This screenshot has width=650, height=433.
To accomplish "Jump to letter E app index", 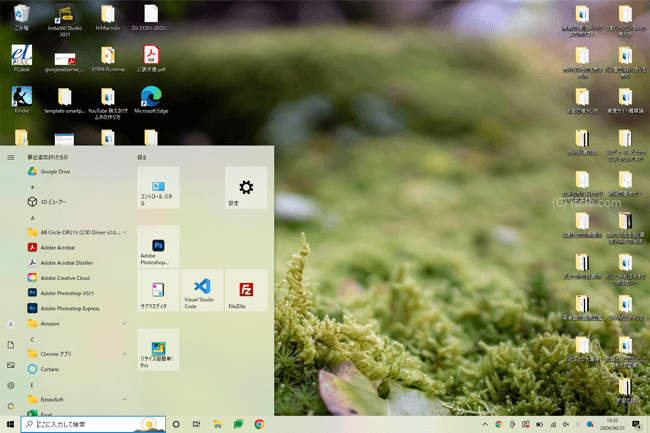I will (32, 385).
